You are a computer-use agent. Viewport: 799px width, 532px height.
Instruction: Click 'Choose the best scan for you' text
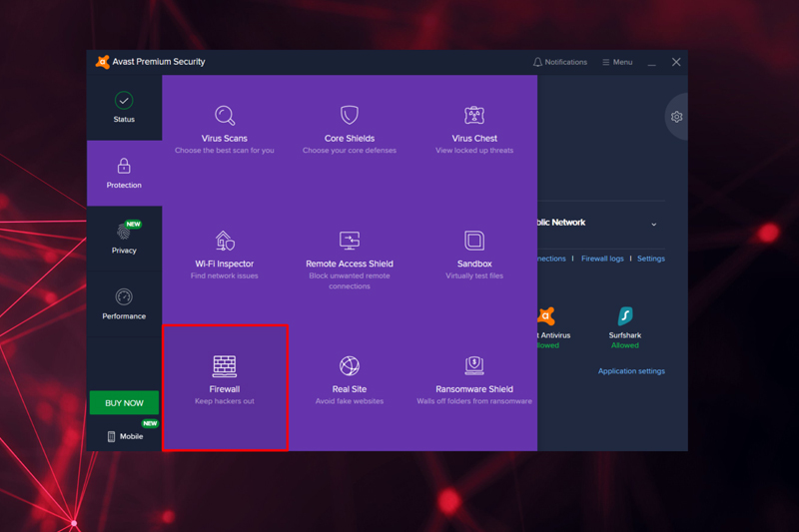point(225,150)
